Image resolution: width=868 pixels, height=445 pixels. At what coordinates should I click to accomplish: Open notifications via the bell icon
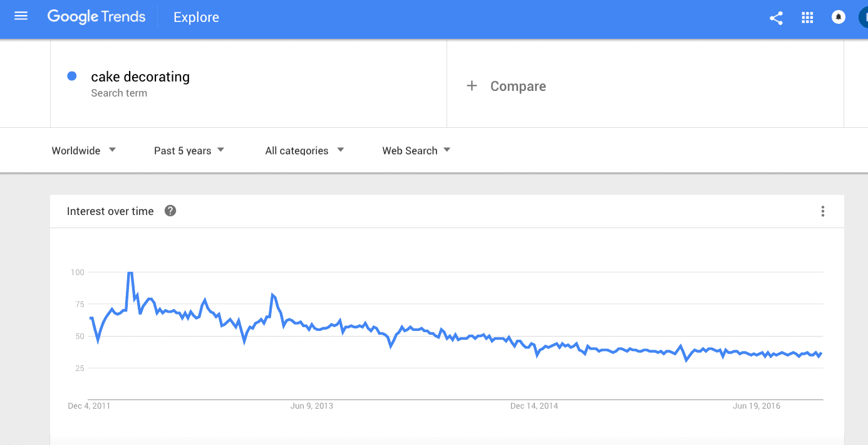(x=838, y=17)
